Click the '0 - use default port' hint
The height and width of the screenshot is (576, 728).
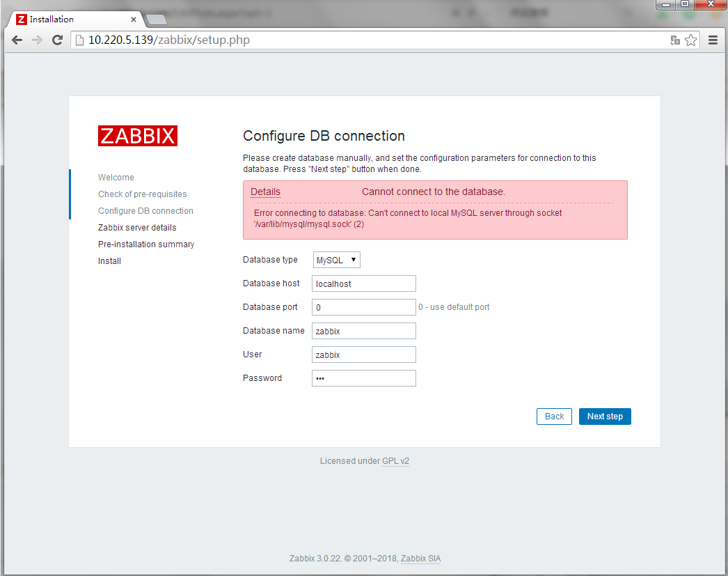[454, 307]
